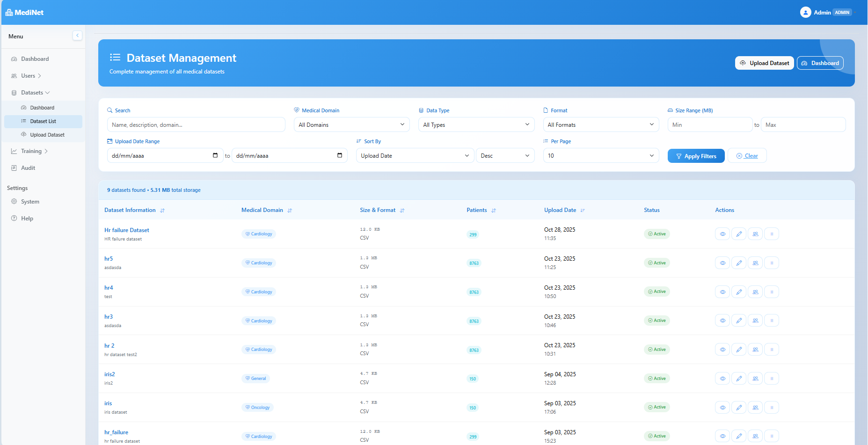Expand the All Formats dropdown
The image size is (868, 445).
(x=601, y=124)
